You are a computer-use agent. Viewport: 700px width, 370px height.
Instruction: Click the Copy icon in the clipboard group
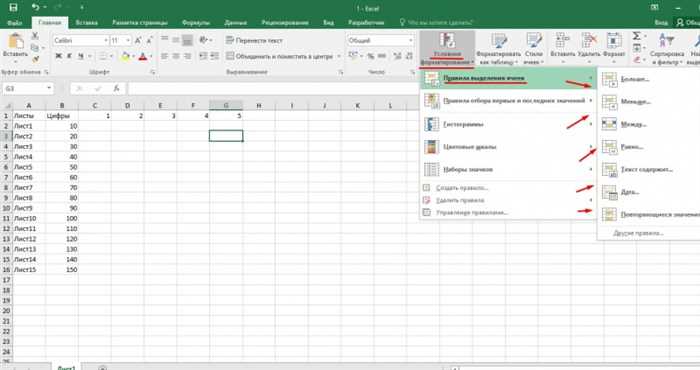point(34,47)
